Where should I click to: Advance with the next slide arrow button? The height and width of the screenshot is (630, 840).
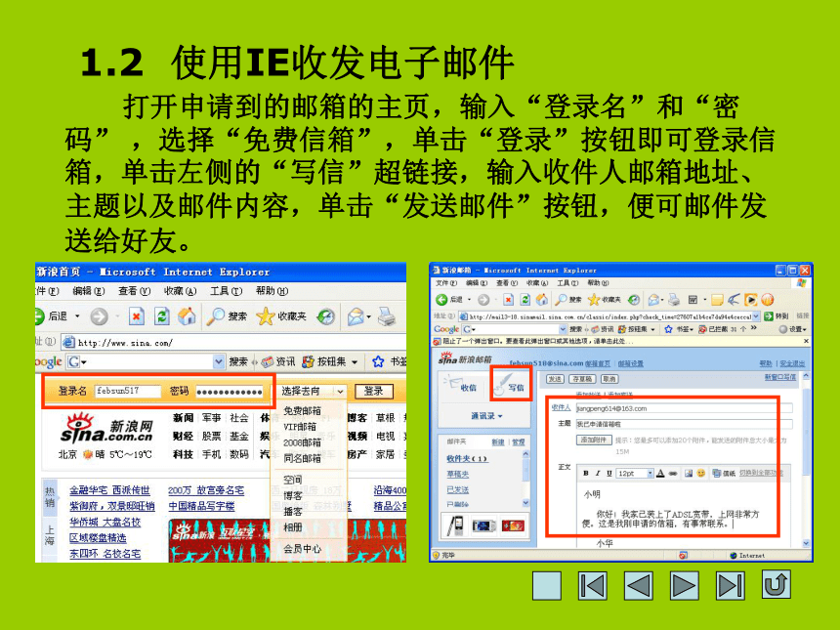684,585
